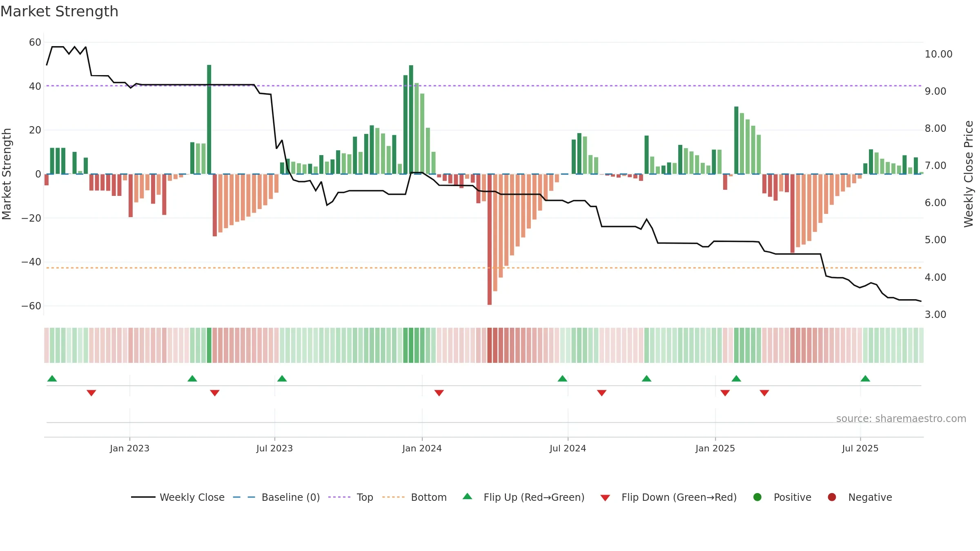
Task: Click the 60 tick on left axis
Action: 35,42
